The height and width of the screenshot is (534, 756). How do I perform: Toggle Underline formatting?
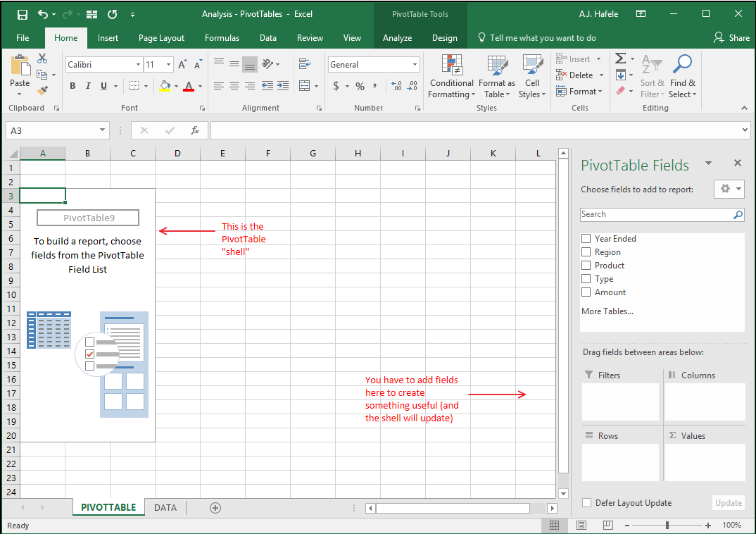103,86
